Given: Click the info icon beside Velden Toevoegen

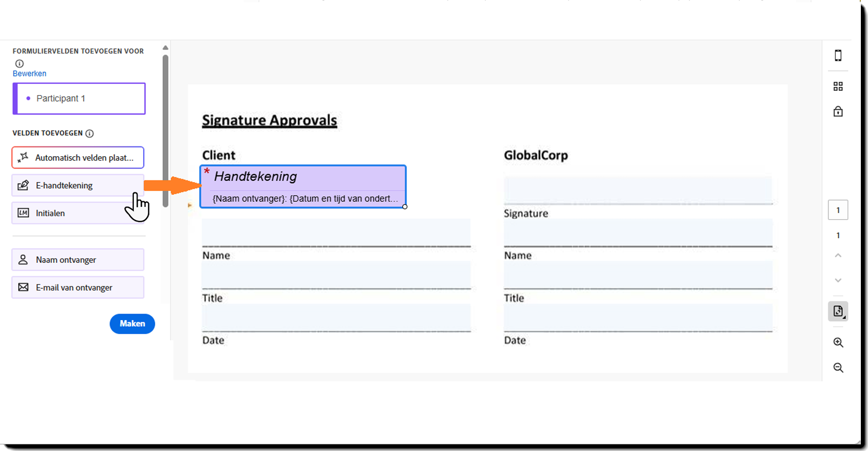Looking at the screenshot, I should 90,133.
